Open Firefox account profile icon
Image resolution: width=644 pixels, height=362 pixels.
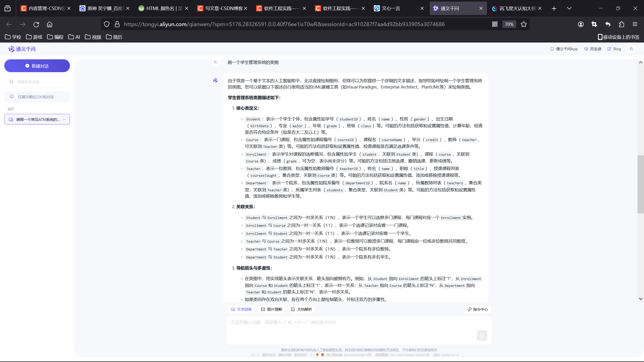[x=581, y=24]
